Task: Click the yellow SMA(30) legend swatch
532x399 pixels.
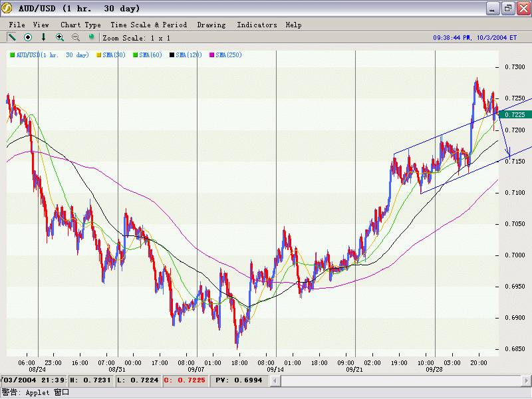Action: pyautogui.click(x=100, y=55)
